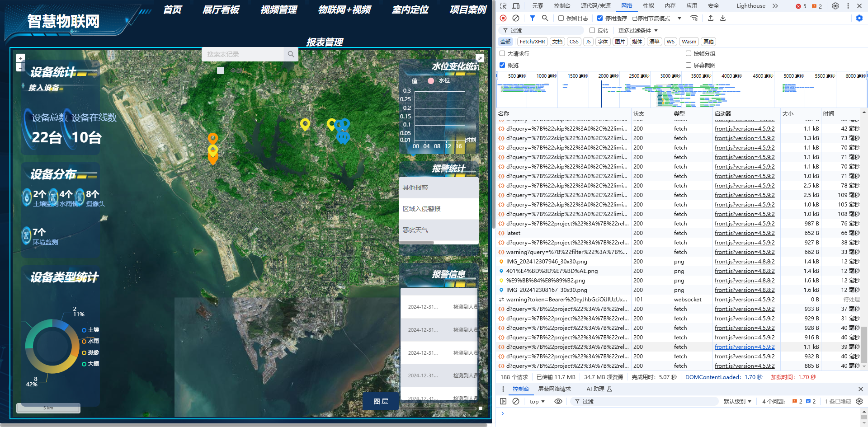The image size is (868, 427).
Task: Click the network overview timeline at 2000 毫秒
Action: click(x=608, y=76)
